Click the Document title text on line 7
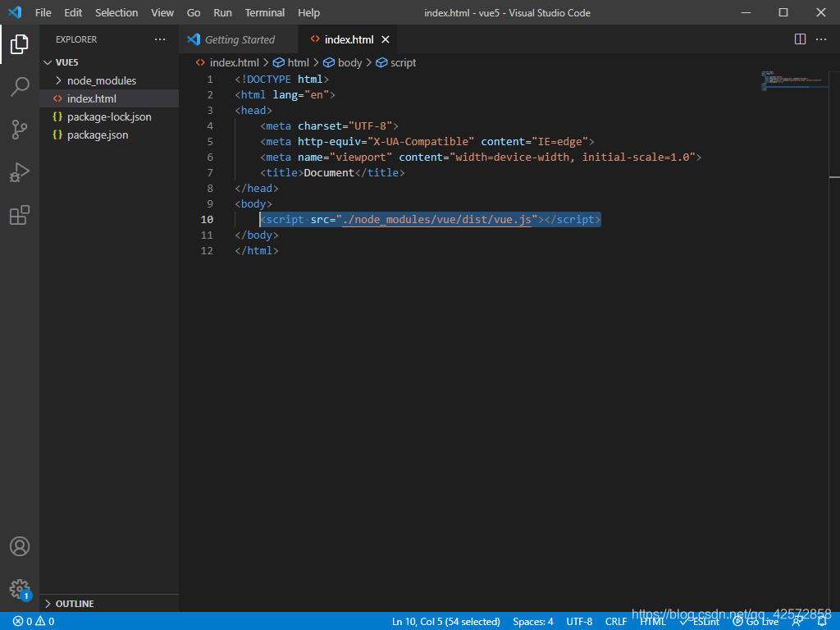 (x=329, y=172)
